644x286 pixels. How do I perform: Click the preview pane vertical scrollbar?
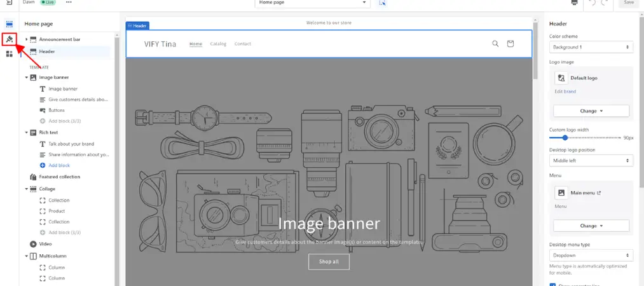[x=535, y=51]
